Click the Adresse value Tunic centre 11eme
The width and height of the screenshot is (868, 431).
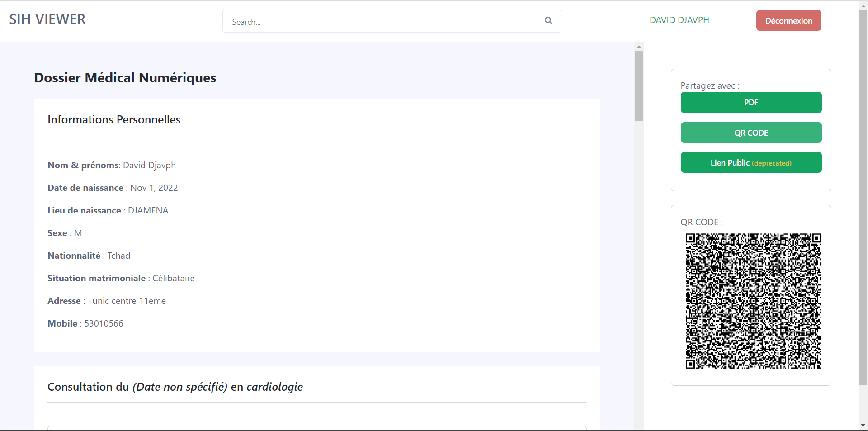[127, 301]
